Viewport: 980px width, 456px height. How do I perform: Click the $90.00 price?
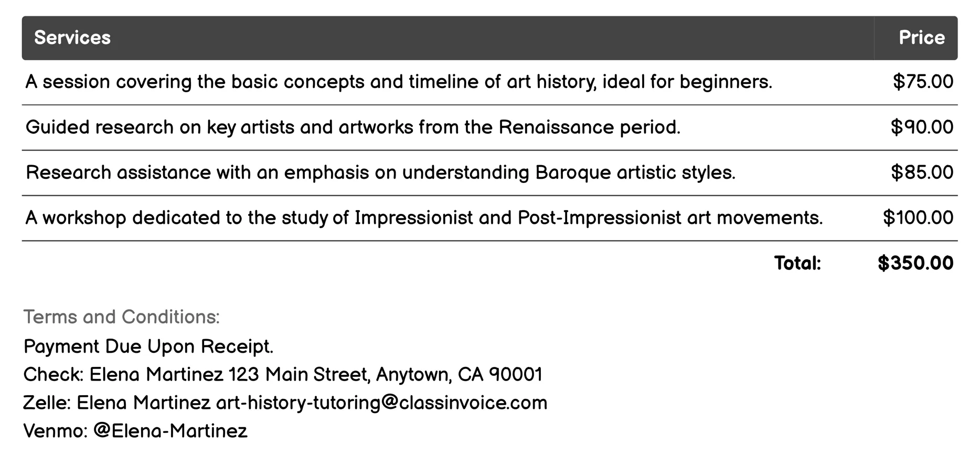click(x=922, y=127)
